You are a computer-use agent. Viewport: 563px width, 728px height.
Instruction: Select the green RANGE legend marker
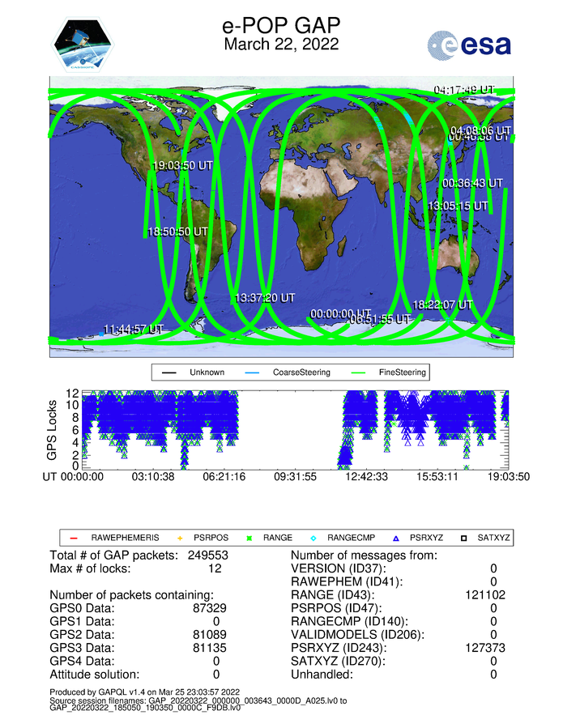tap(250, 537)
